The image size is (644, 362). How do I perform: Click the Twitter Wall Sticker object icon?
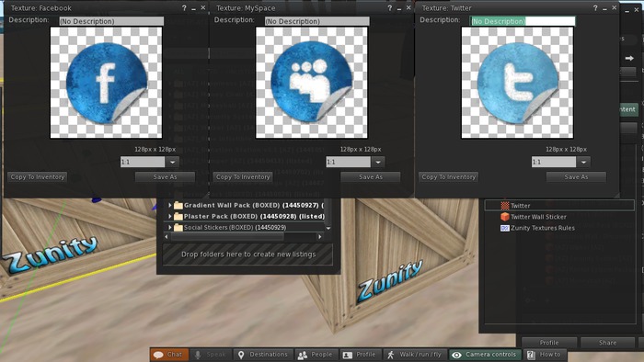tap(505, 217)
